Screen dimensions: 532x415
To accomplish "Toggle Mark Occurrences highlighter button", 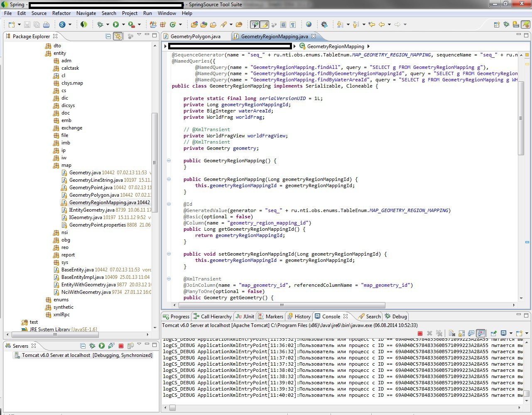I will pyautogui.click(x=264, y=25).
